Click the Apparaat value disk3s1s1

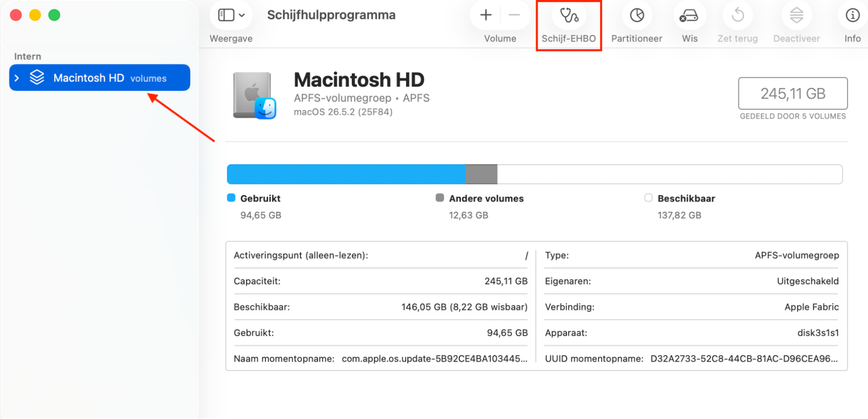(818, 333)
